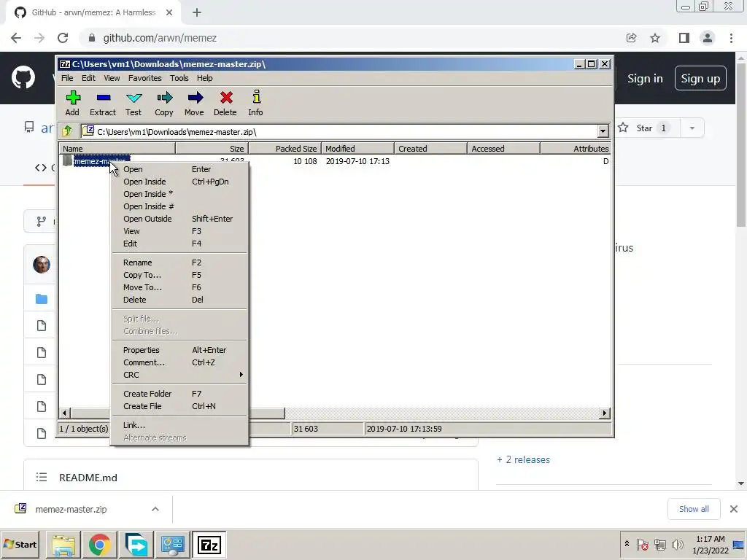Open memez-master.zip download item
This screenshot has width=747, height=560.
click(71, 509)
